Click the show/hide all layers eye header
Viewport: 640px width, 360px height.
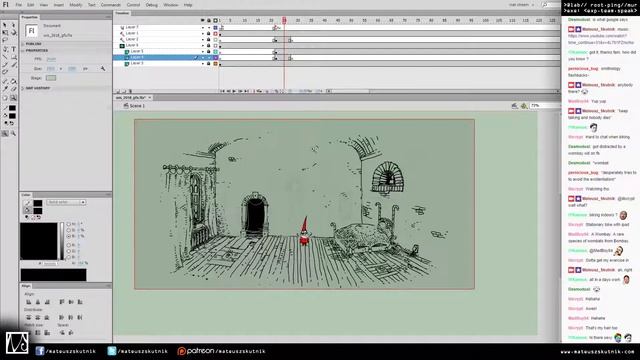pyautogui.click(x=202, y=20)
